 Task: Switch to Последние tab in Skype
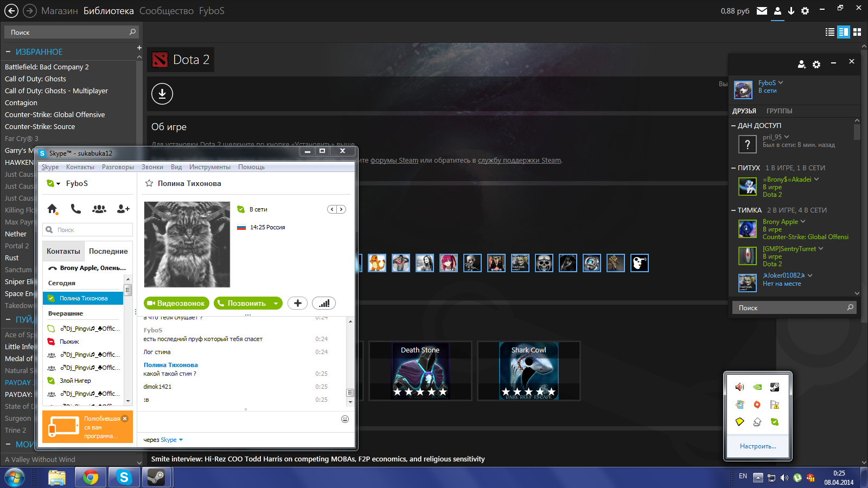108,251
